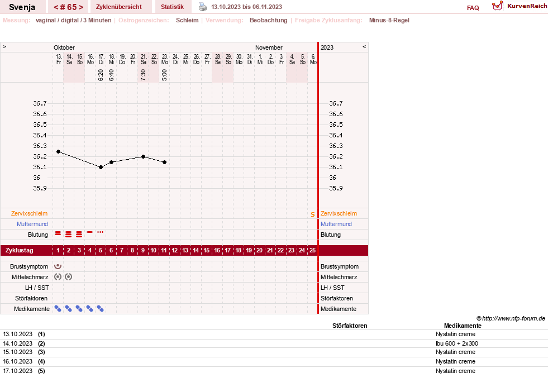Open the Statistik tab

coord(172,7)
